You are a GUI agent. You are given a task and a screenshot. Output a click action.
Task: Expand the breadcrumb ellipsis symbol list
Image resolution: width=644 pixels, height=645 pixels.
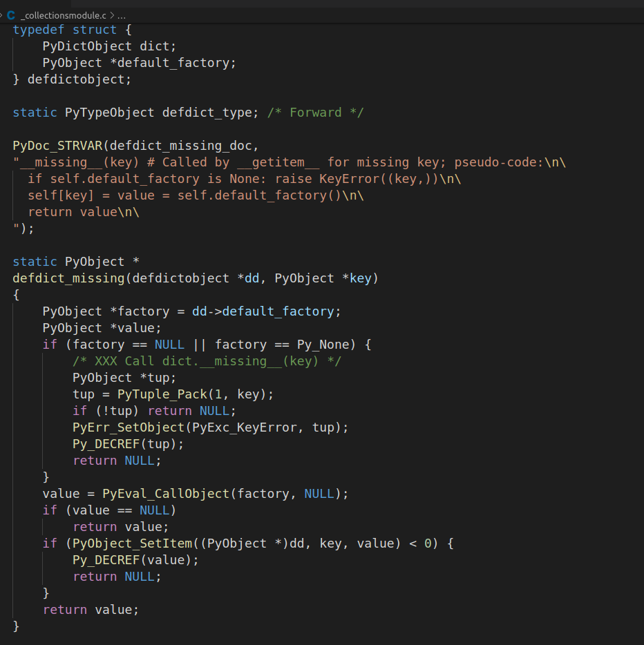coord(122,16)
